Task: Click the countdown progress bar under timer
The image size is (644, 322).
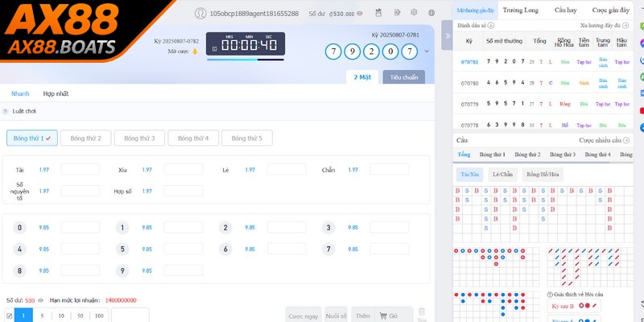Action: (x=246, y=60)
